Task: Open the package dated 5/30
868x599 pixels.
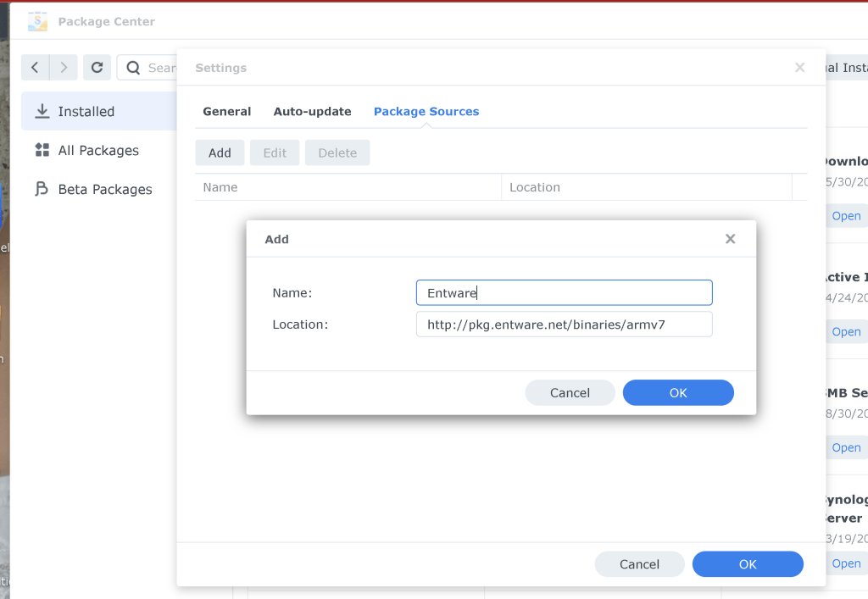Action: coord(847,216)
